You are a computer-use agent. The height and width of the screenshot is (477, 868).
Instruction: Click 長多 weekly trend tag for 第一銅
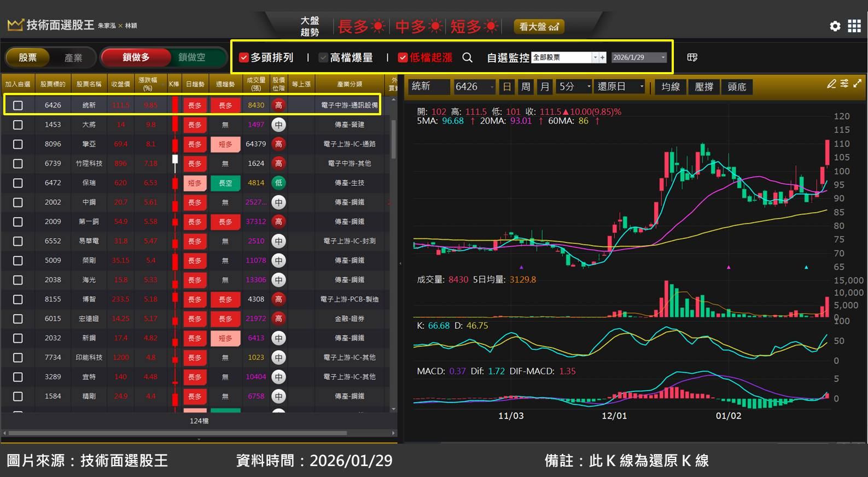click(225, 222)
